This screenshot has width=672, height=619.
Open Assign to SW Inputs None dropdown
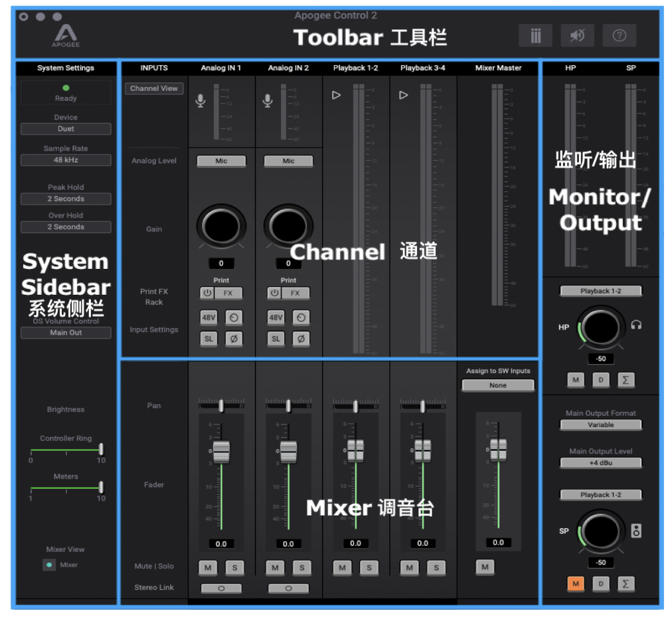[497, 385]
